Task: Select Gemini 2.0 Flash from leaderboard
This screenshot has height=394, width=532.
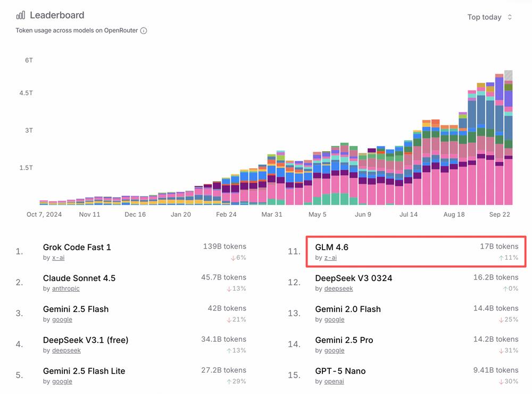Action: (x=348, y=309)
